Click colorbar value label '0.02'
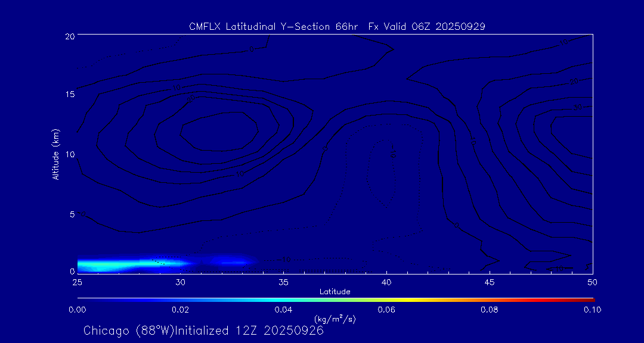Image resolution: width=644 pixels, height=343 pixels. 180,310
